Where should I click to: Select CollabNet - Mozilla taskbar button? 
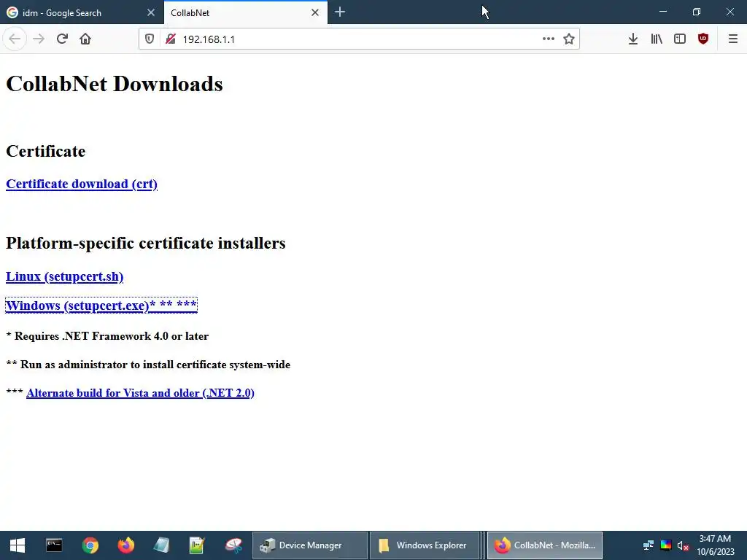click(544, 545)
